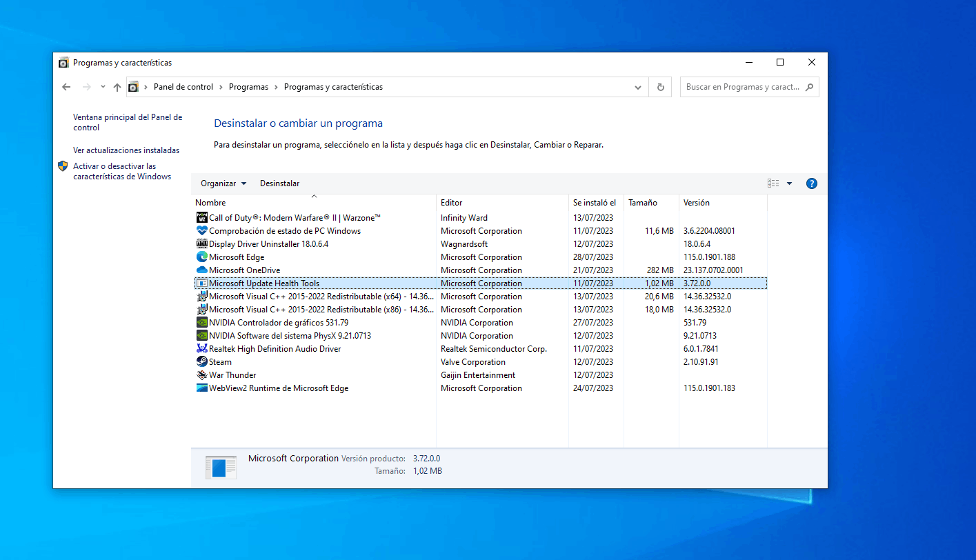976x560 pixels.
Task: Click the Windows features shield icon
Action: (63, 166)
